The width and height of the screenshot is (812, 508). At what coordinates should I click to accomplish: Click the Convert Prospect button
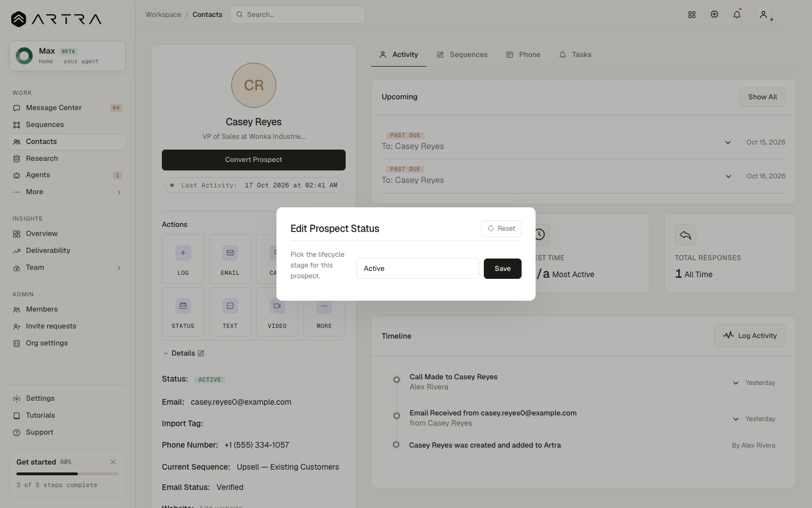tap(254, 160)
